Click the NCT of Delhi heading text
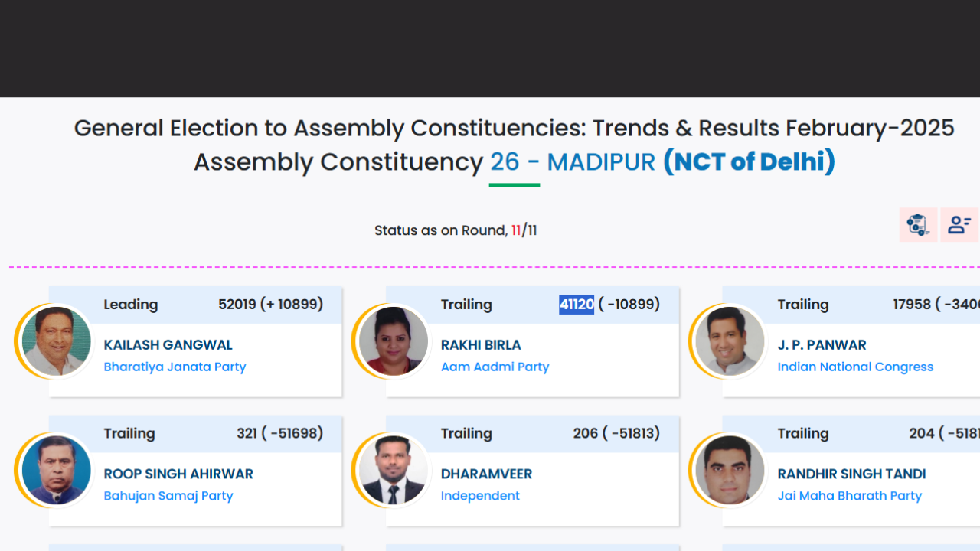The height and width of the screenshot is (551, 980). [749, 162]
